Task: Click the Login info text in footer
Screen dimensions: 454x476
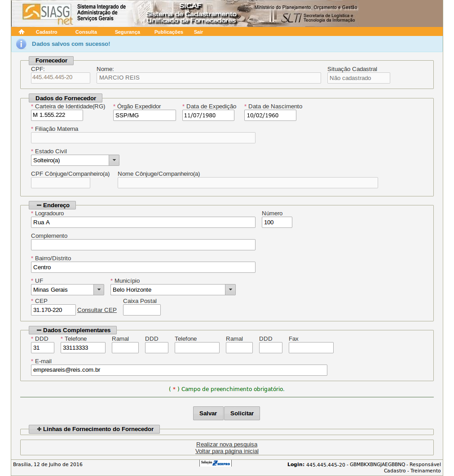Action: [x=364, y=467]
